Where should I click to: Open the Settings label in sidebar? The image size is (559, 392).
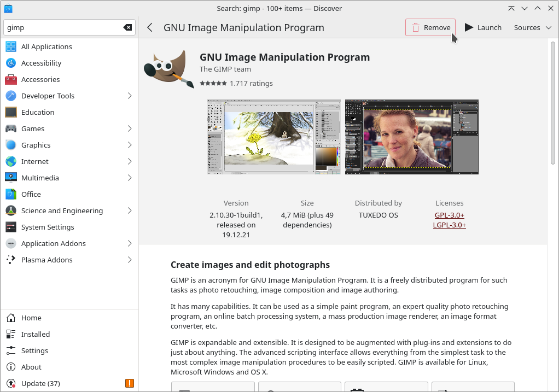click(34, 350)
